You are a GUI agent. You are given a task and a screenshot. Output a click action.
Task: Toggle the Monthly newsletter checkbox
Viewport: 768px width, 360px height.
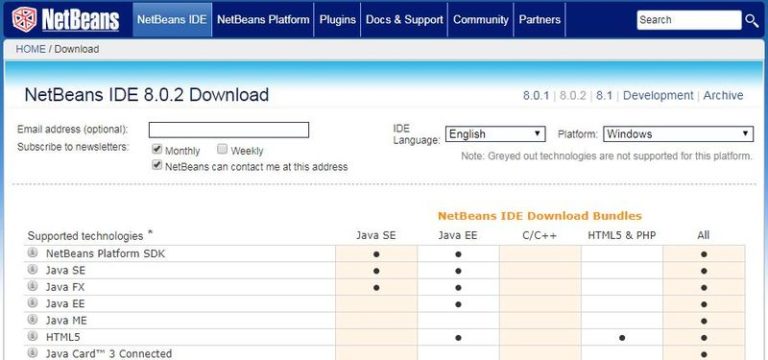tap(157, 149)
